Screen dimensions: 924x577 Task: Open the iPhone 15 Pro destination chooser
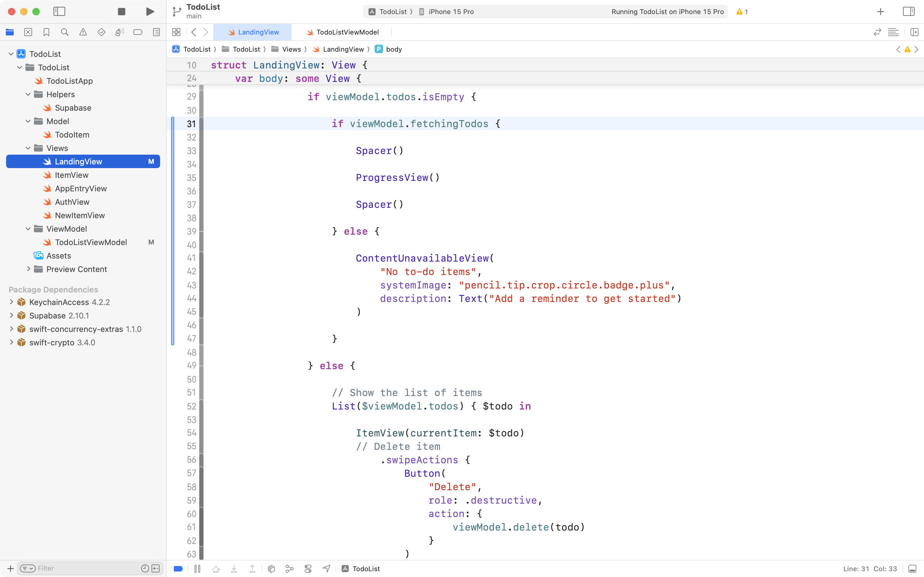[x=450, y=11]
